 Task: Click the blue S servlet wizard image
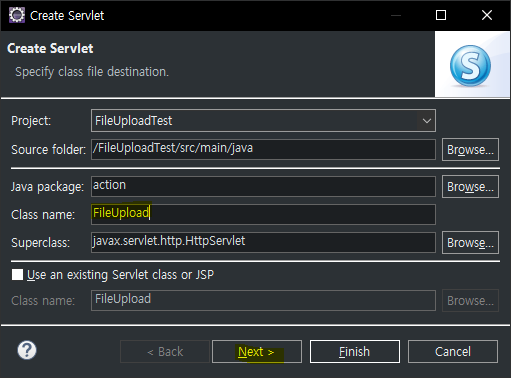coord(470,66)
